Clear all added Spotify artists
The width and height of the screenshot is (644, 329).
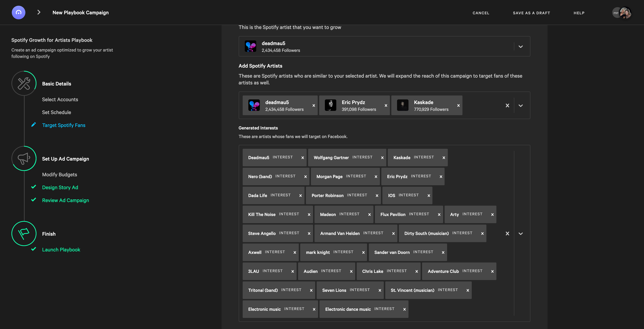[507, 105]
